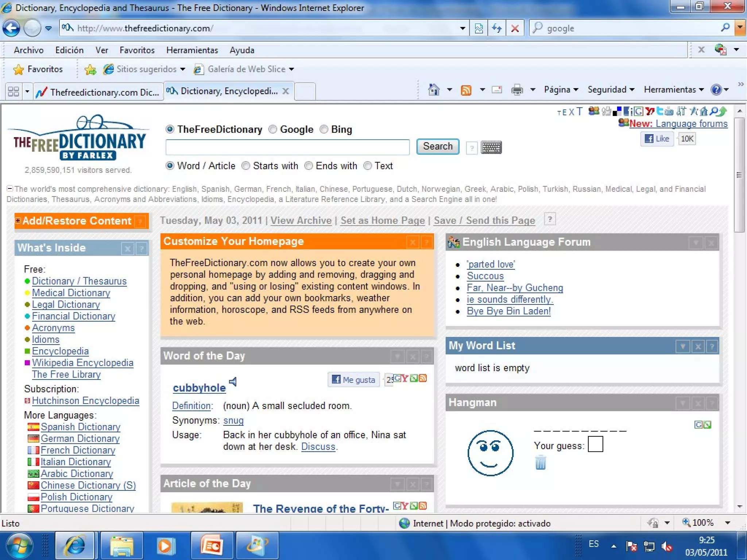Click the red Stop loading icon
Viewport: 747px width, 560px height.
(515, 28)
